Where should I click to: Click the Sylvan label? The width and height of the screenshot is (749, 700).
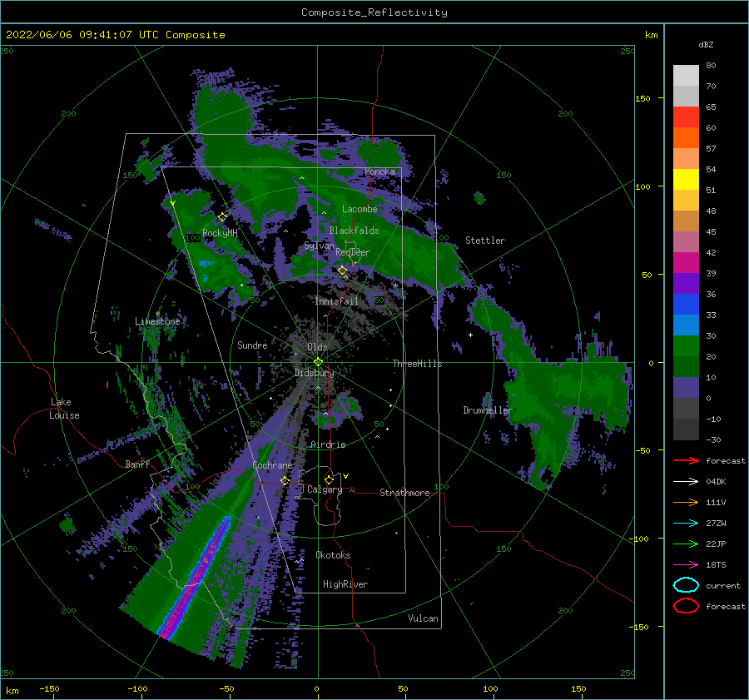[319, 246]
